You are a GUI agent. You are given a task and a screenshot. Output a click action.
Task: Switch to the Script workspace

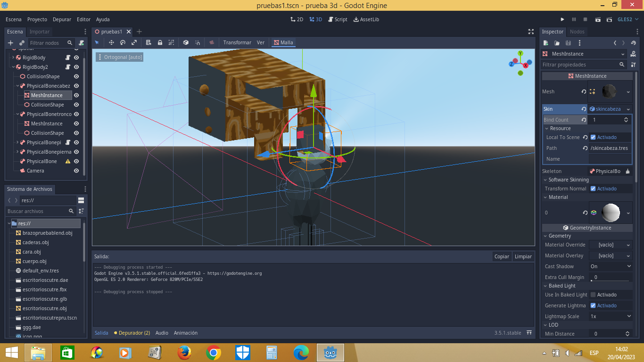click(x=337, y=19)
